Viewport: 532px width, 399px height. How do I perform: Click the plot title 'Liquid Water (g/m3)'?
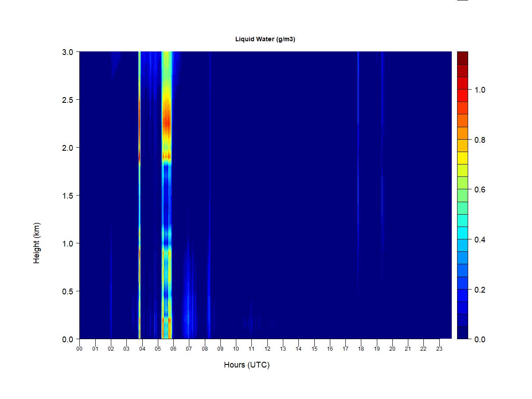[265, 39]
